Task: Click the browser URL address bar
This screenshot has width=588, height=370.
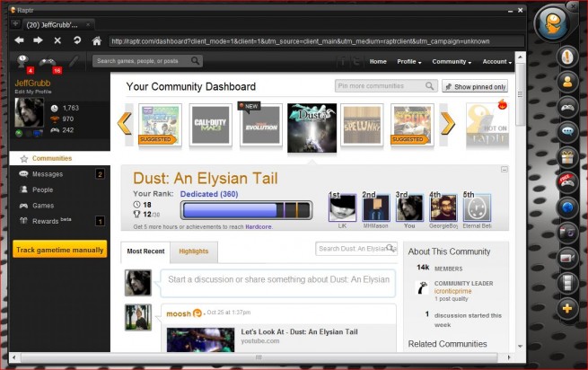Action: click(317, 41)
